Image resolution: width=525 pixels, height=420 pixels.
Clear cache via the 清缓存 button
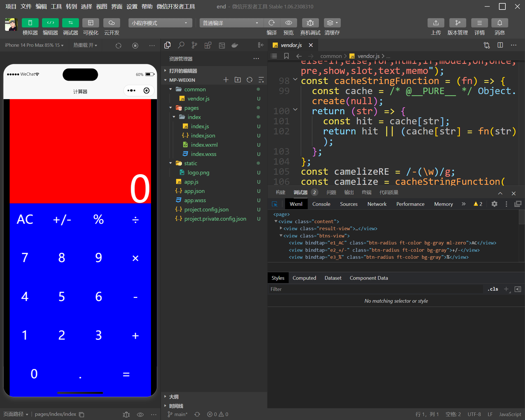pos(332,23)
